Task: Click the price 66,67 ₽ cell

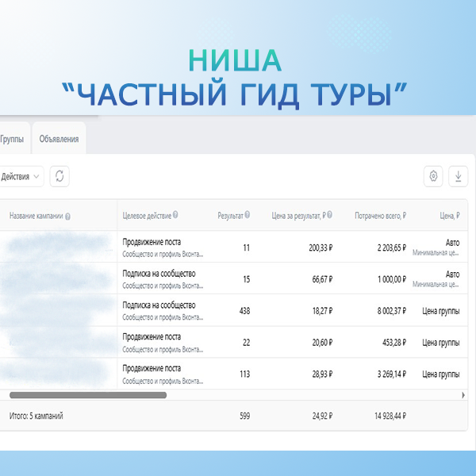Action: pos(322,279)
